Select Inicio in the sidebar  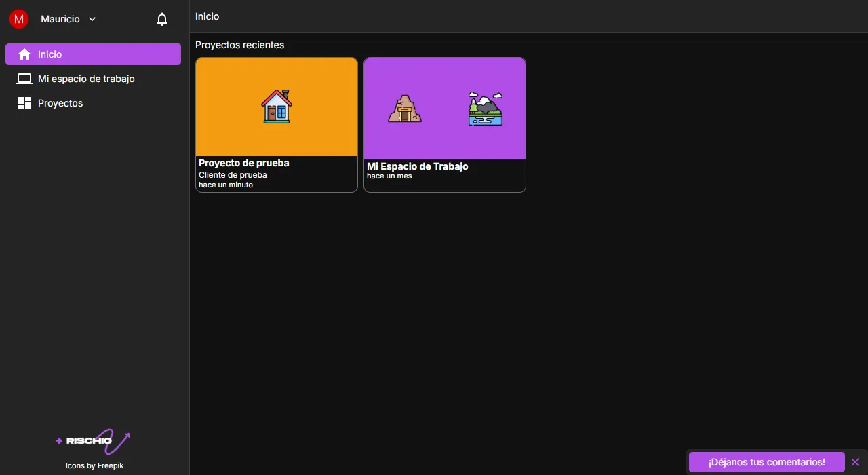[93, 54]
